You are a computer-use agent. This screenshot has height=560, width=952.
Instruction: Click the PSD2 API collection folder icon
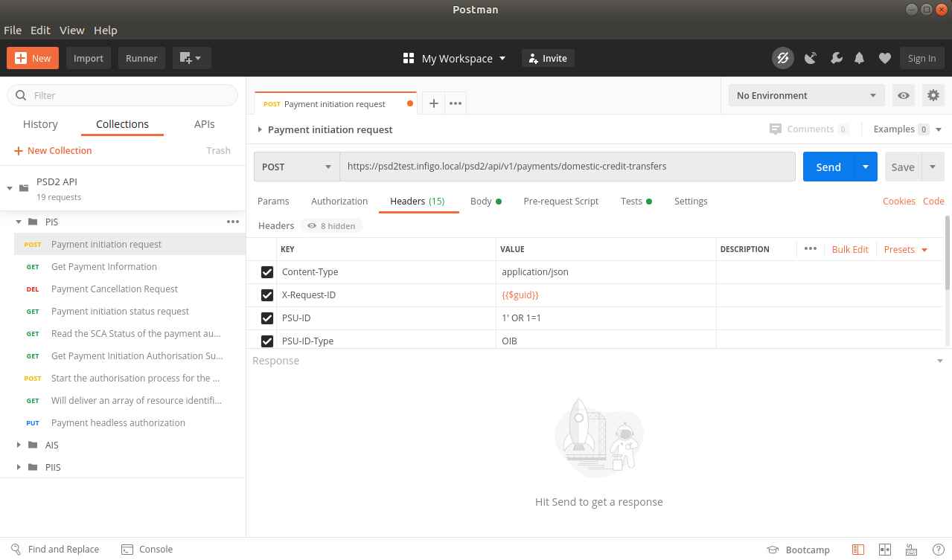[24, 188]
